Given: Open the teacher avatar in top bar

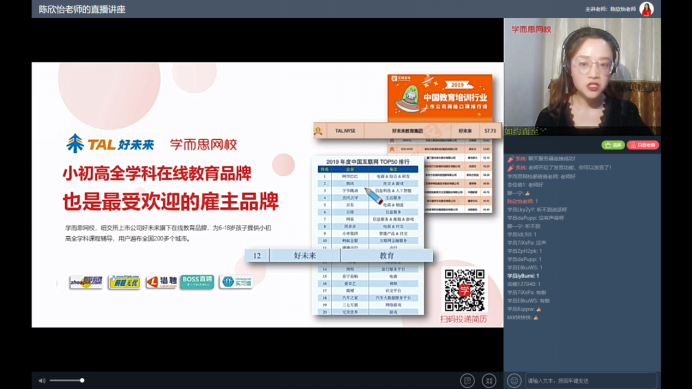Looking at the screenshot, I should tap(646, 9).
